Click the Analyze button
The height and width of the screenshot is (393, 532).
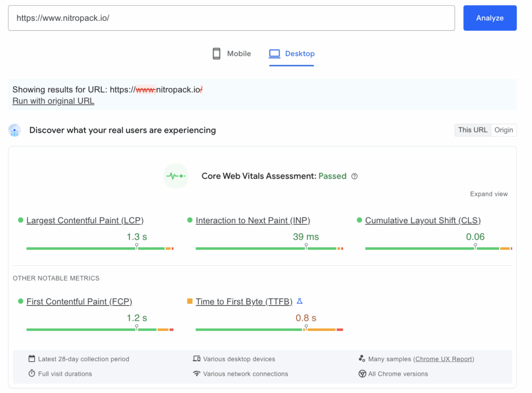click(489, 18)
